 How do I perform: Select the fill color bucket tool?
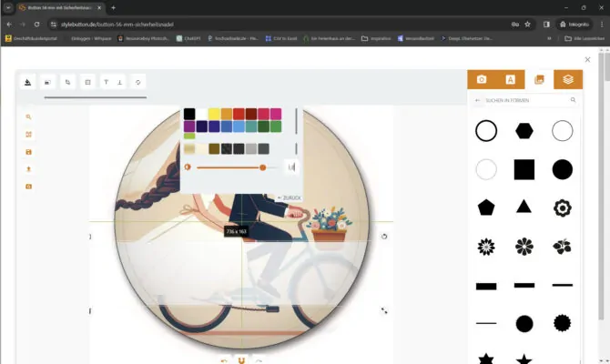[27, 82]
